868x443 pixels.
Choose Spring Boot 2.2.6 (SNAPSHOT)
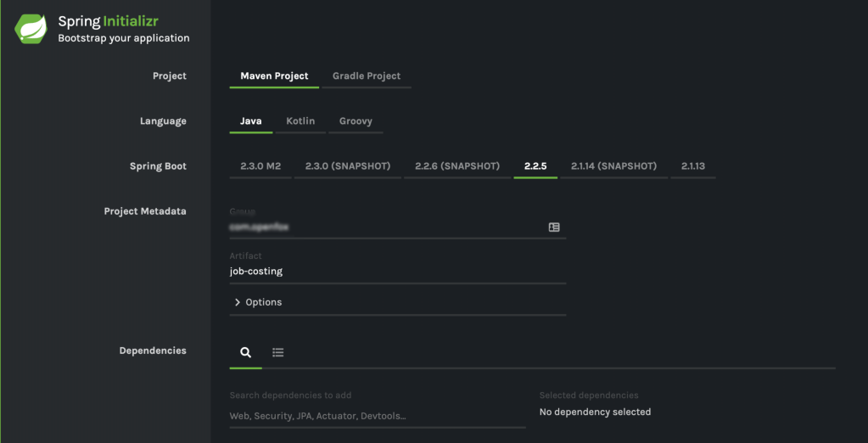[457, 166]
